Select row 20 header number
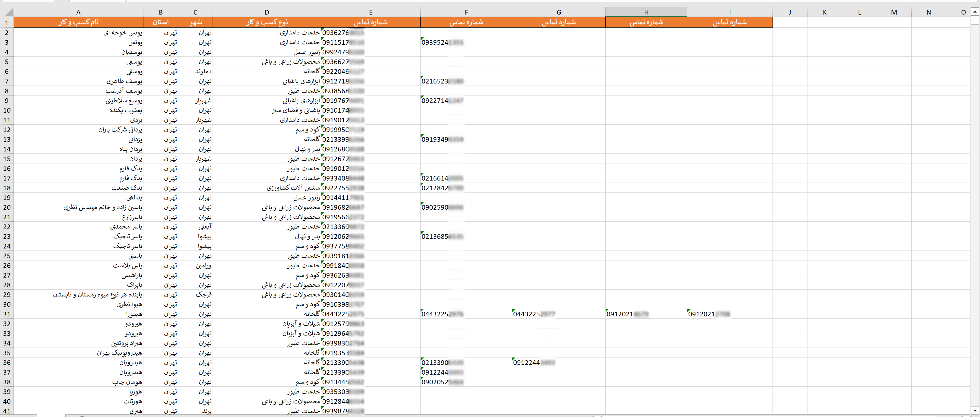Screen dimensions: 980x417 pyautogui.click(x=7, y=207)
